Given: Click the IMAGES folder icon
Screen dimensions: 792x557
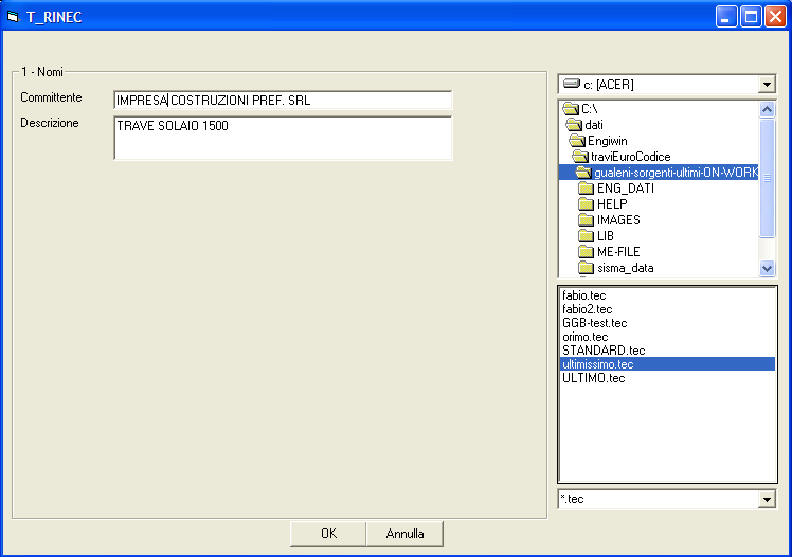Looking at the screenshot, I should point(586,221).
